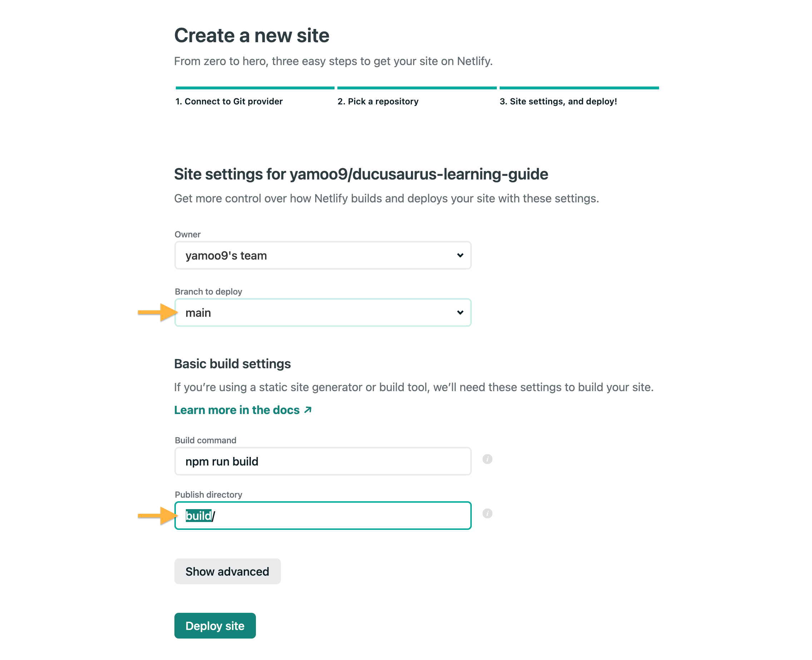
Task: Click the info icon beside Build command
Action: 487,459
